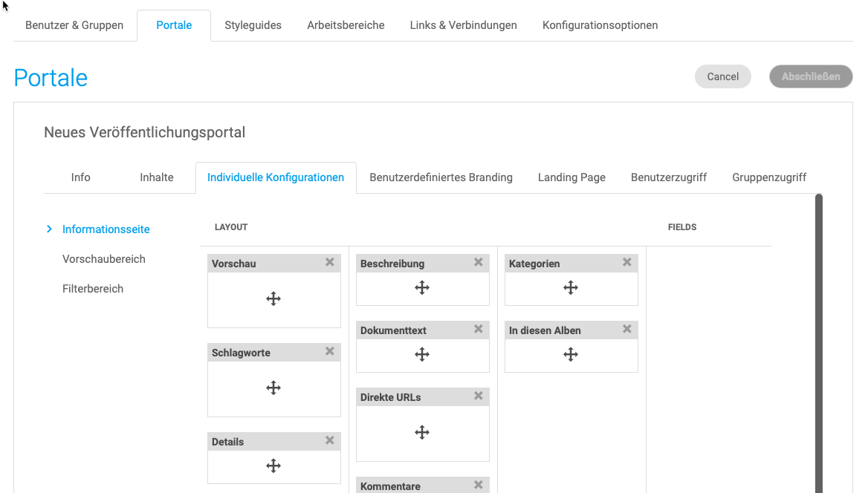Click the Kategorien block title

tap(534, 264)
